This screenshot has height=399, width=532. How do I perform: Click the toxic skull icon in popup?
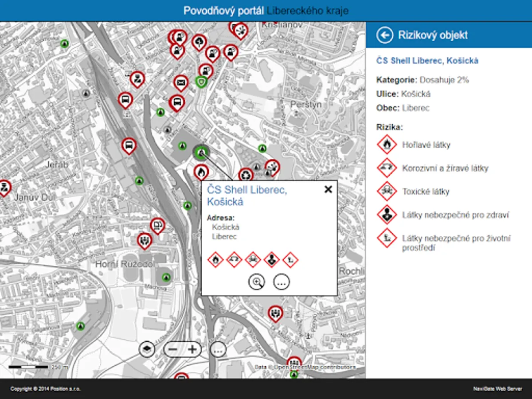click(x=253, y=259)
